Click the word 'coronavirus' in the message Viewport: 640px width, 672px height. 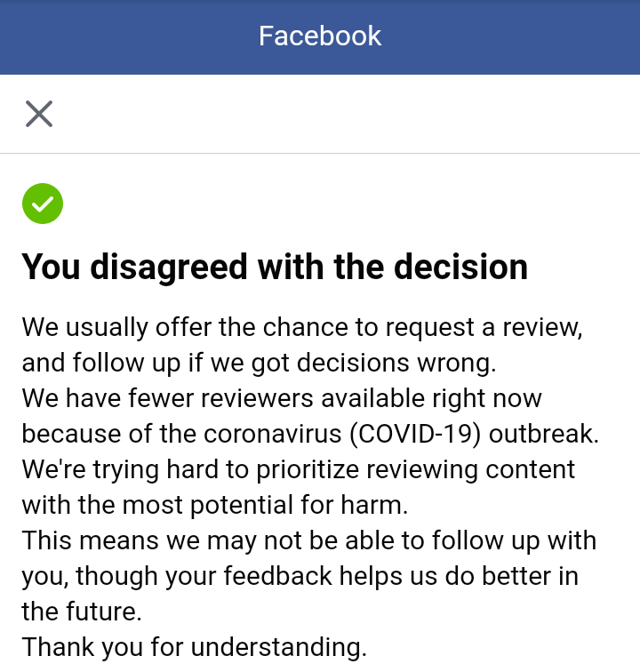265,434
